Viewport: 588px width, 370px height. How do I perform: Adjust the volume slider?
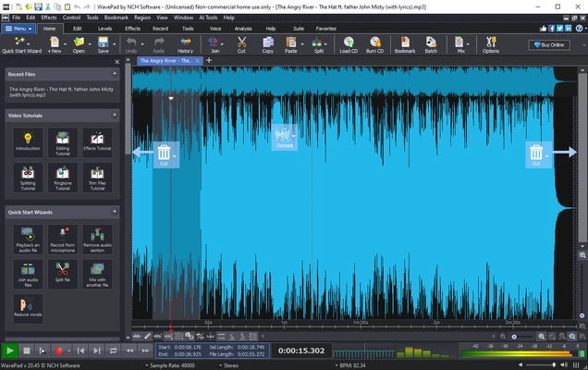click(540, 364)
